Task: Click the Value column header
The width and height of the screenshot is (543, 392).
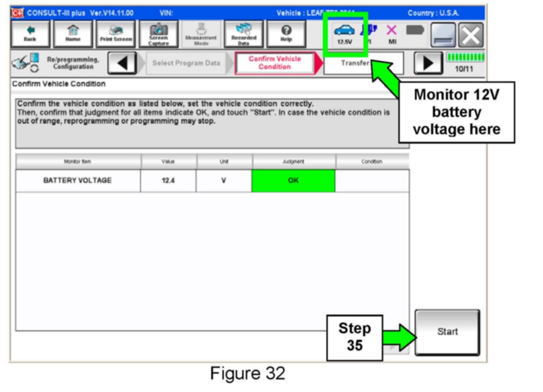Action: click(168, 162)
